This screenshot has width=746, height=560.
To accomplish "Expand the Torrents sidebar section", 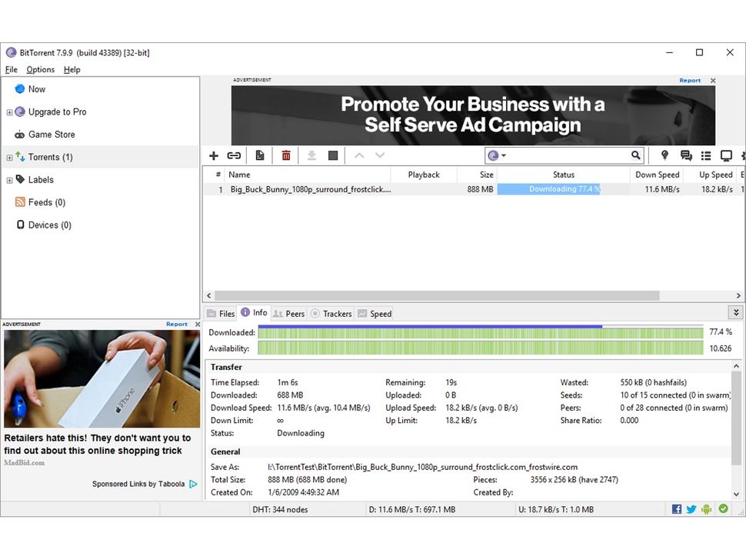I will click(x=8, y=157).
